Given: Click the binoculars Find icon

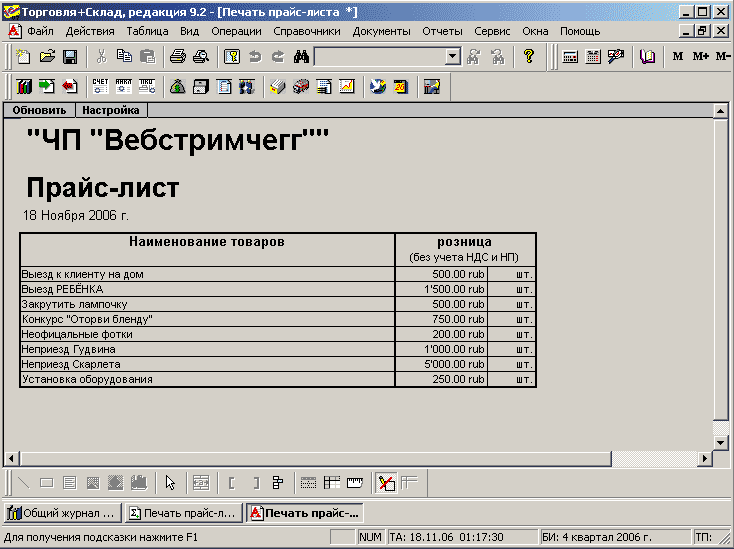Looking at the screenshot, I should coord(300,57).
